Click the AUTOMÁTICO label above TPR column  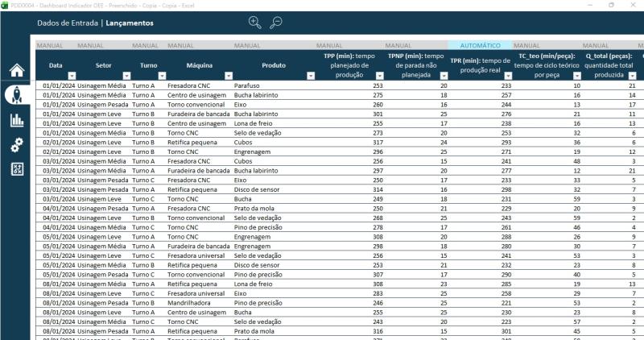pyautogui.click(x=480, y=46)
